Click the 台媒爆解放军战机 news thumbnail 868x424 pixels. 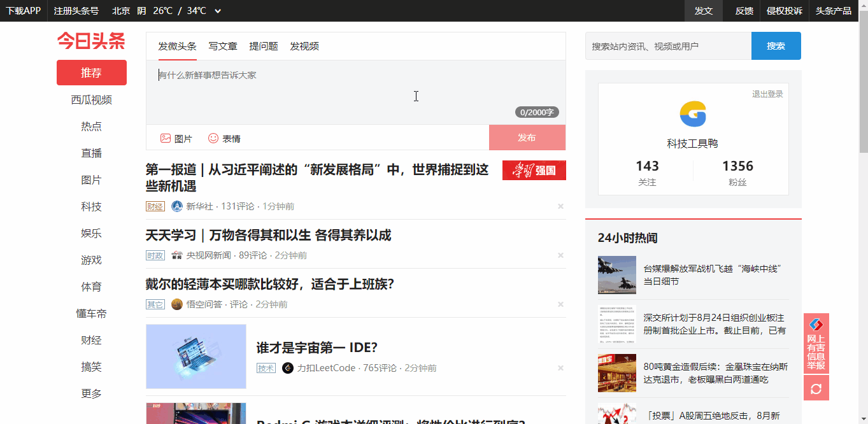(x=617, y=275)
